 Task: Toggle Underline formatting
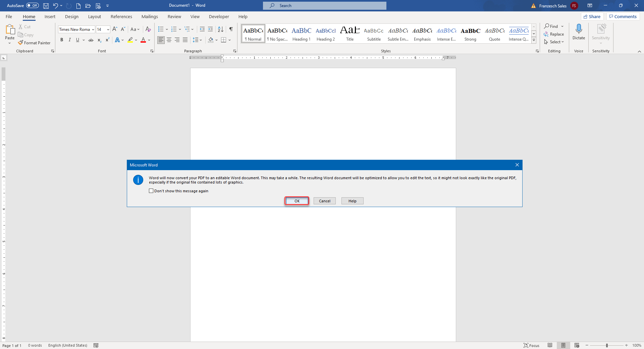(78, 40)
